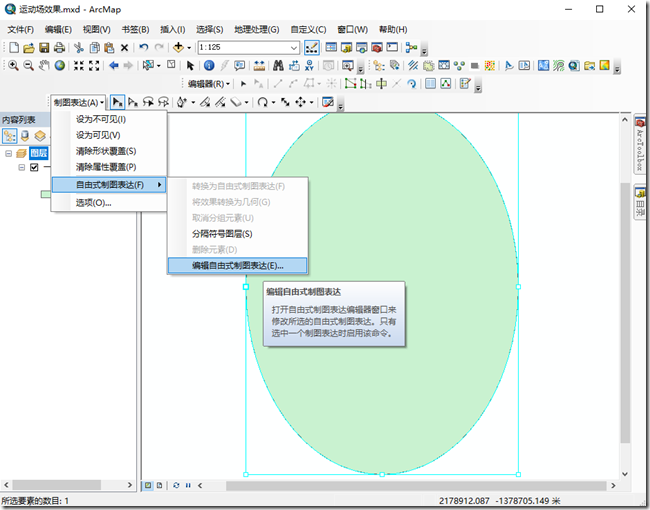Viewport: 650px width, 510px height.
Task: Switch to List By Drawing Order
Action: [x=10, y=136]
